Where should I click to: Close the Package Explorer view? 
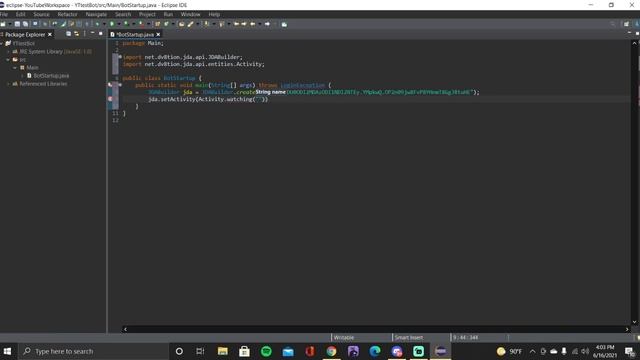50,35
